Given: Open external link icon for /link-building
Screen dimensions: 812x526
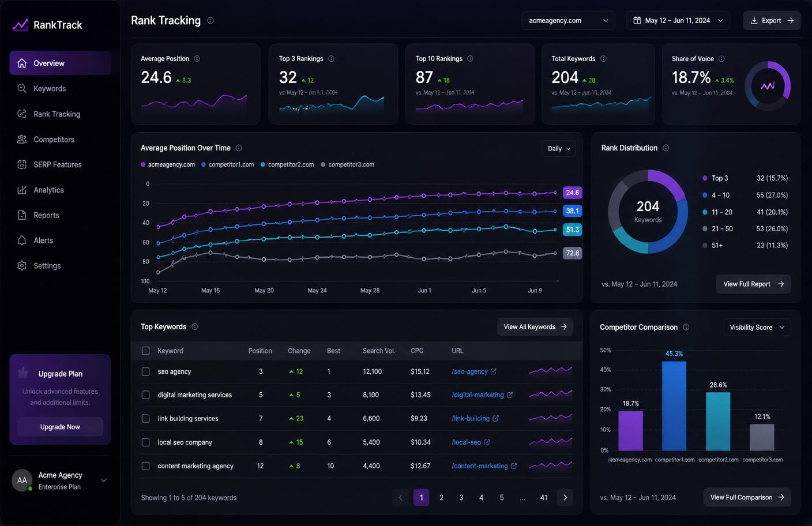Looking at the screenshot, I should coord(496,419).
